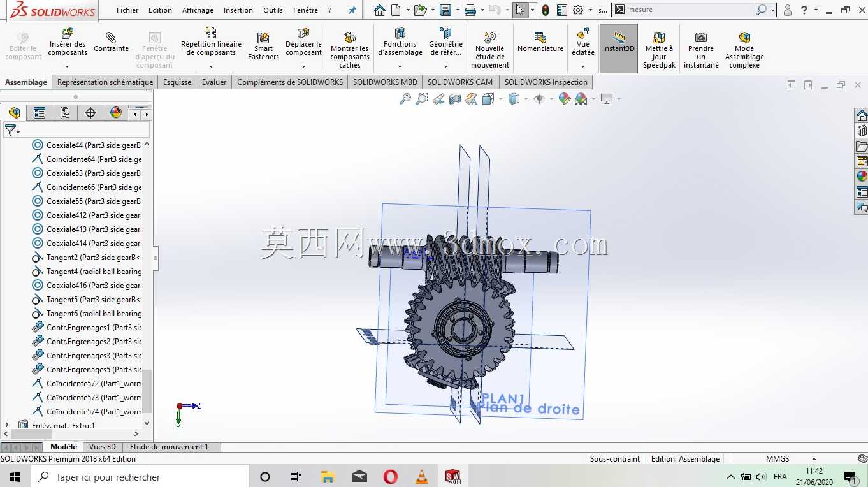Pin the menu bar with pushpin
868x487 pixels.
(x=352, y=10)
